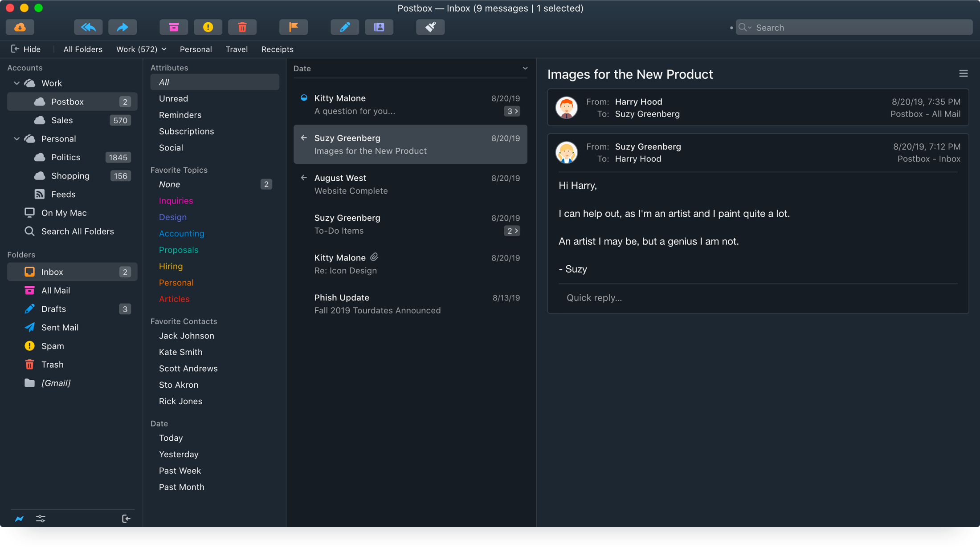Delete the message with the red trash icon
980x552 pixels.
[x=242, y=27]
